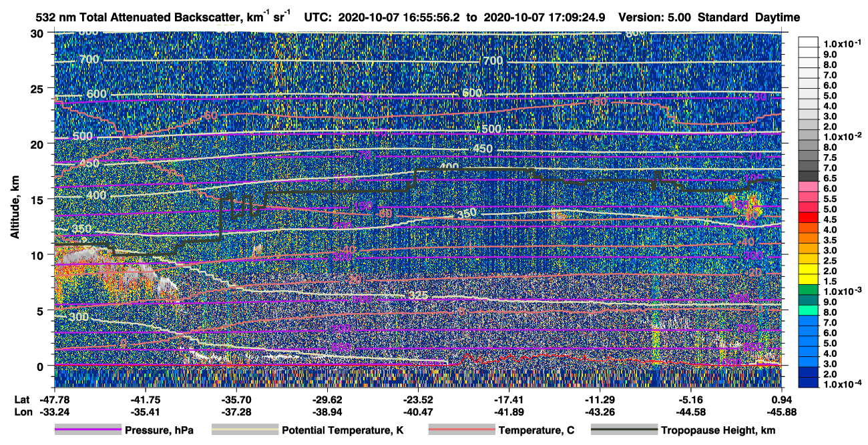Click the longitude value '-37.28'
This screenshot has width=868, height=445.
(x=236, y=412)
